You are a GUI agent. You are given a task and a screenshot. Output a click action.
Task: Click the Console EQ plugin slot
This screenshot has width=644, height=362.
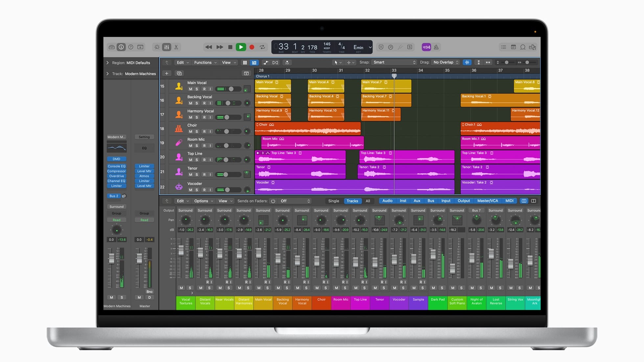(116, 166)
